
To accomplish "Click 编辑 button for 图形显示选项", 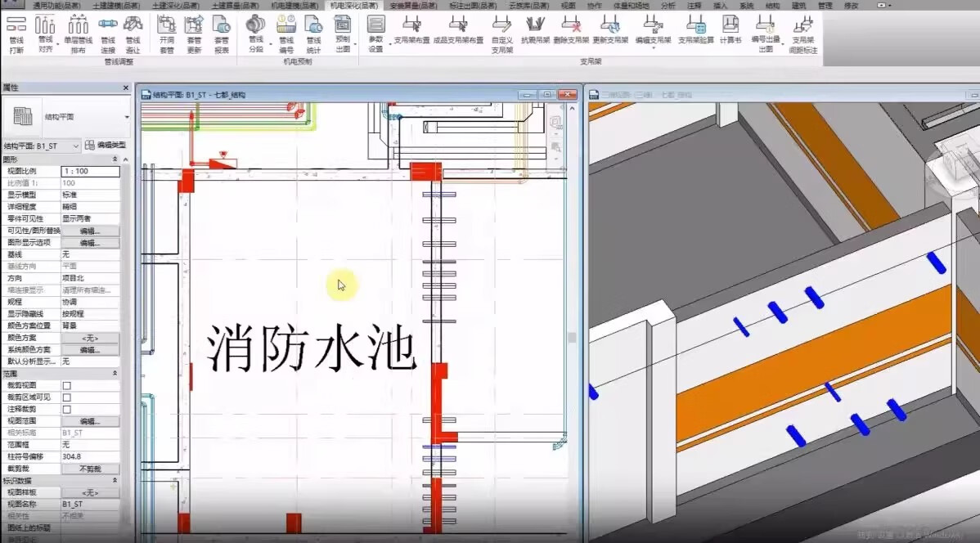I will (89, 243).
